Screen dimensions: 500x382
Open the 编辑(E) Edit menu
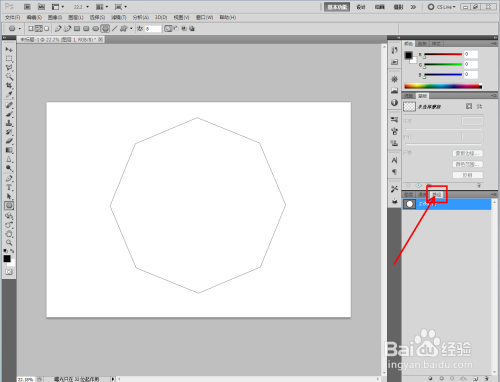click(x=34, y=17)
